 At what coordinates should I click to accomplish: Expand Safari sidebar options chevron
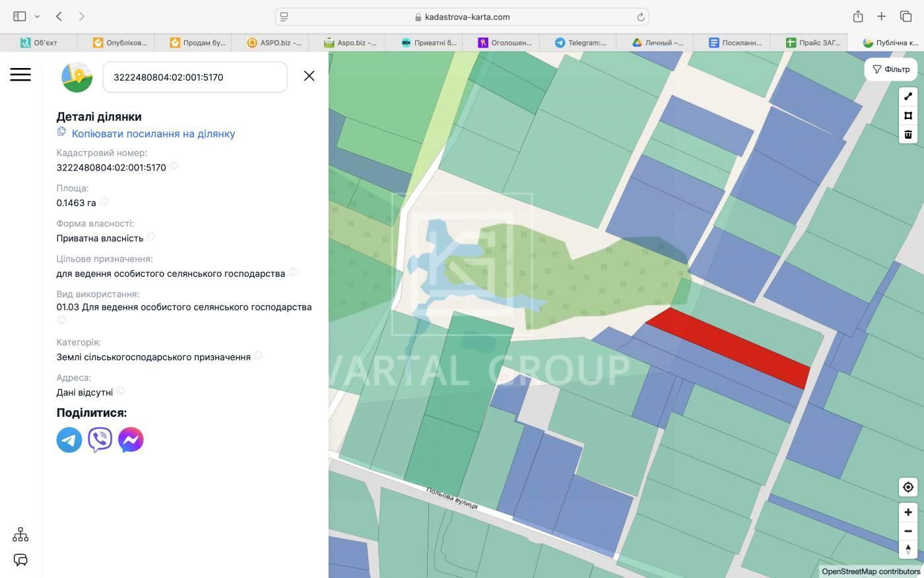[x=37, y=17]
